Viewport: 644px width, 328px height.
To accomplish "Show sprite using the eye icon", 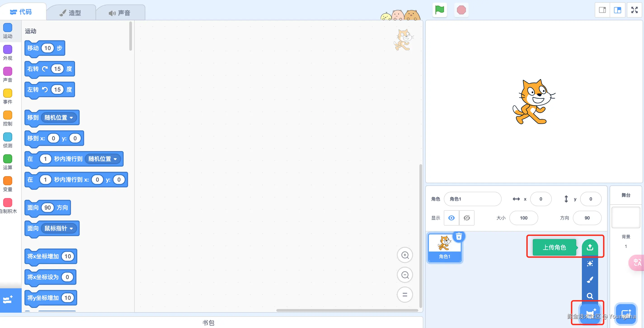I will [451, 218].
